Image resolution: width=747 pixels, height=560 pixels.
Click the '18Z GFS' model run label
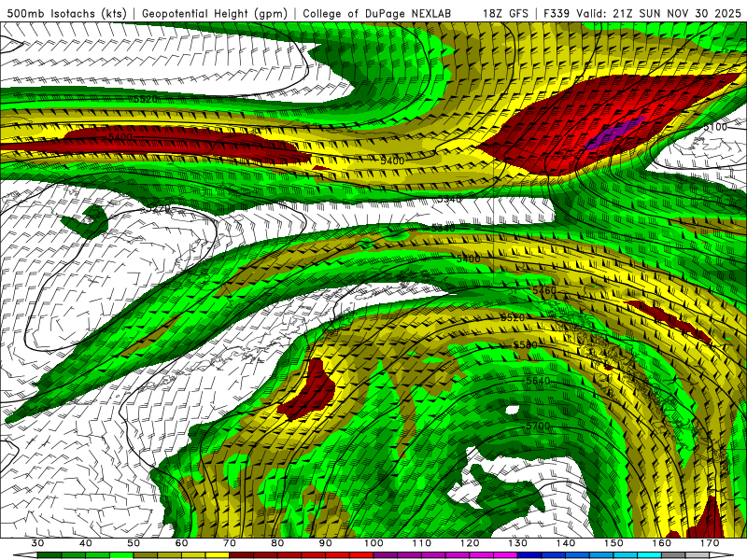(505, 13)
